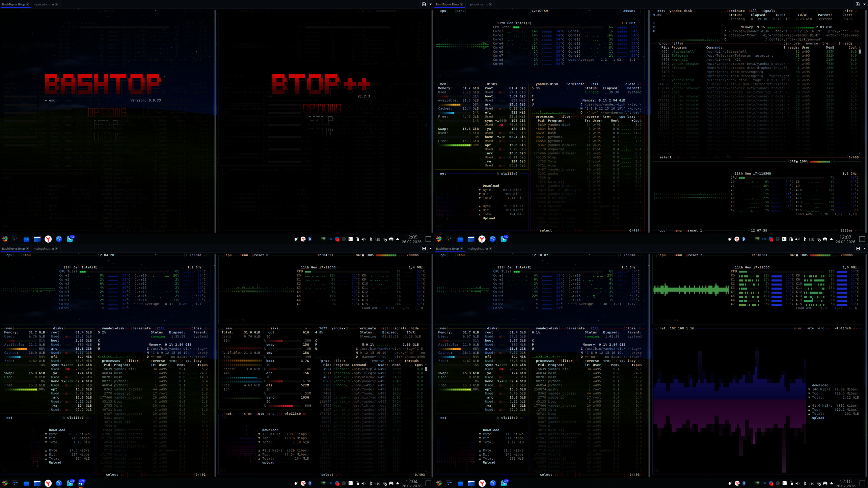Open Telegram icon showing 401 badge
Screen dimensions: 868x488
click(504, 483)
